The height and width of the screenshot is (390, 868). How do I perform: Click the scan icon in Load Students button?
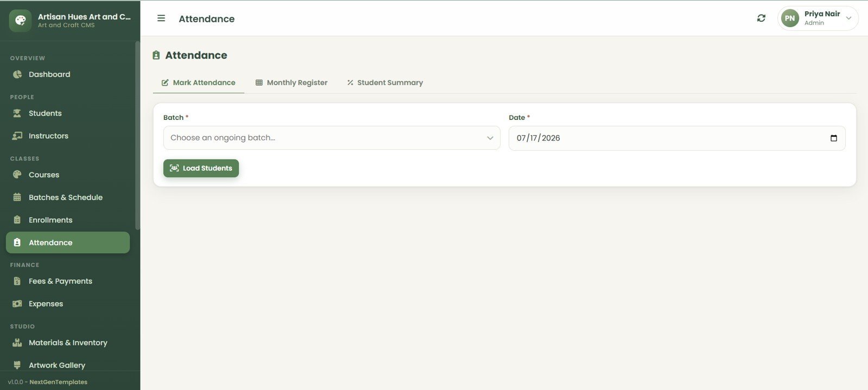174,168
